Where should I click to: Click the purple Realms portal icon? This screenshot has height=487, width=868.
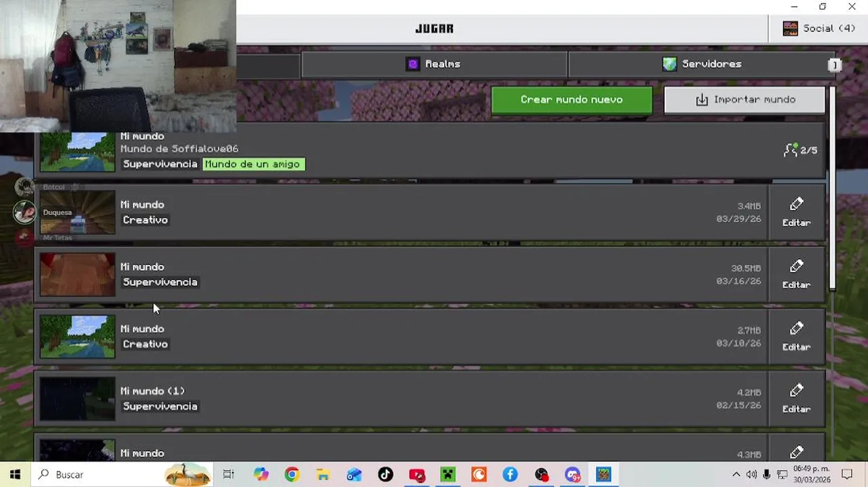[412, 64]
